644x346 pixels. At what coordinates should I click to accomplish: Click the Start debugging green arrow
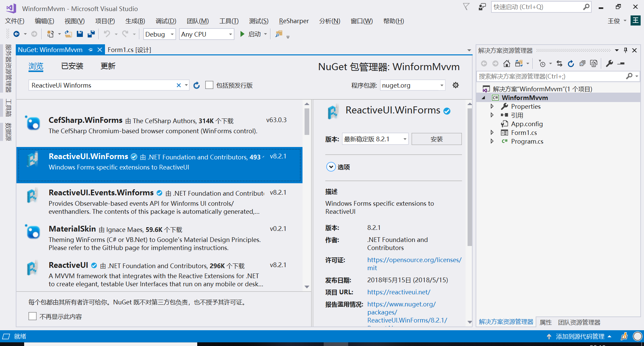(x=242, y=34)
